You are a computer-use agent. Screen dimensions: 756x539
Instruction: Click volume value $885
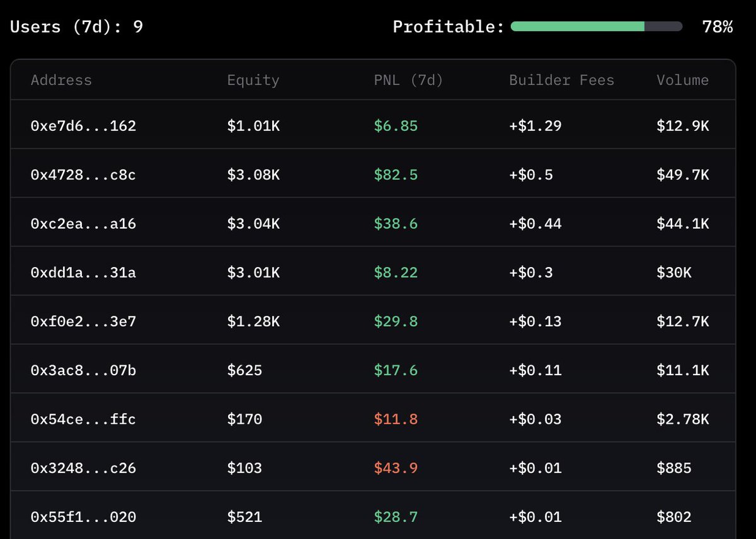673,468
